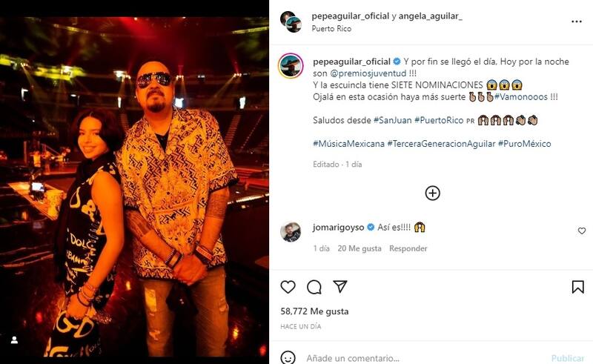The height and width of the screenshot is (364, 593).
Task: Open comments with the speech bubble icon
Action: (314, 287)
